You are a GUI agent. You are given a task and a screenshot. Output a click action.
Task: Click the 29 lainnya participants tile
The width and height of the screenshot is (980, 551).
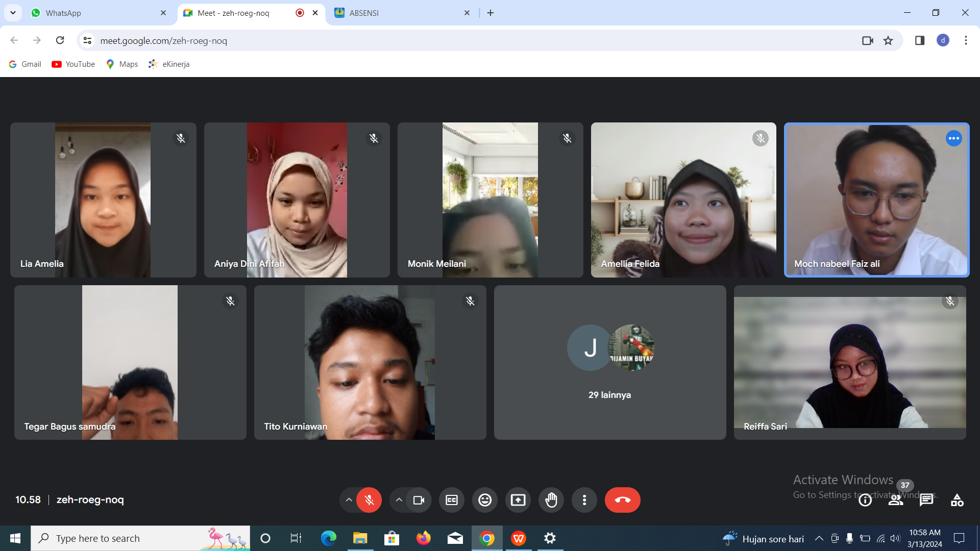point(610,362)
